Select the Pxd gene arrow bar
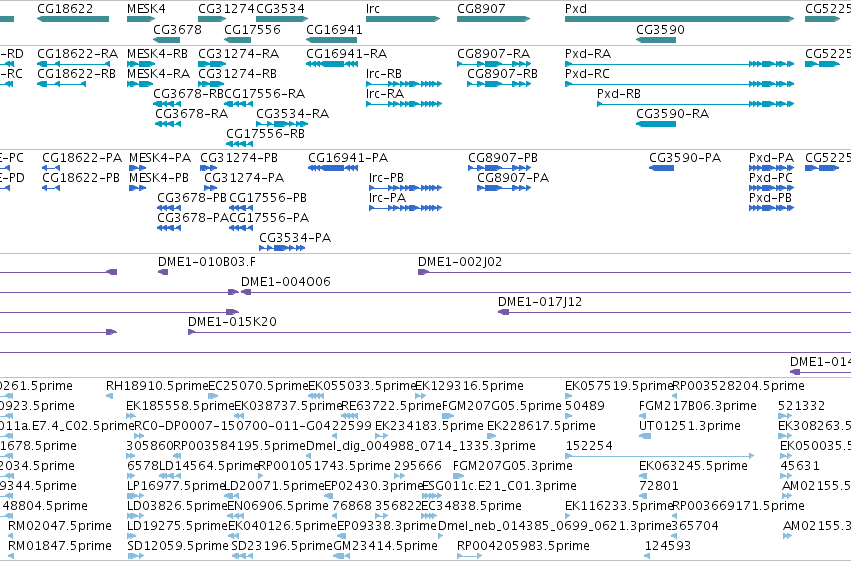 click(679, 19)
